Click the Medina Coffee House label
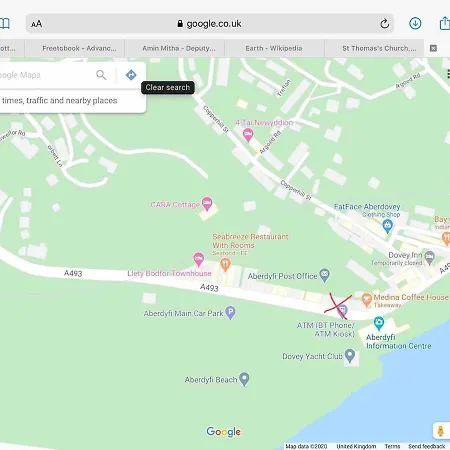 point(411,297)
